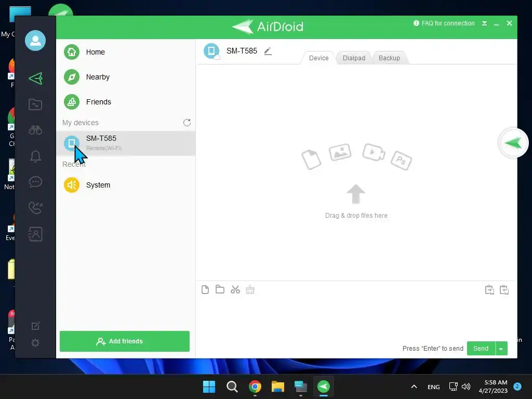Click the AirDroid taskbar icon
Viewport: 532px width, 399px height.
(x=323, y=387)
